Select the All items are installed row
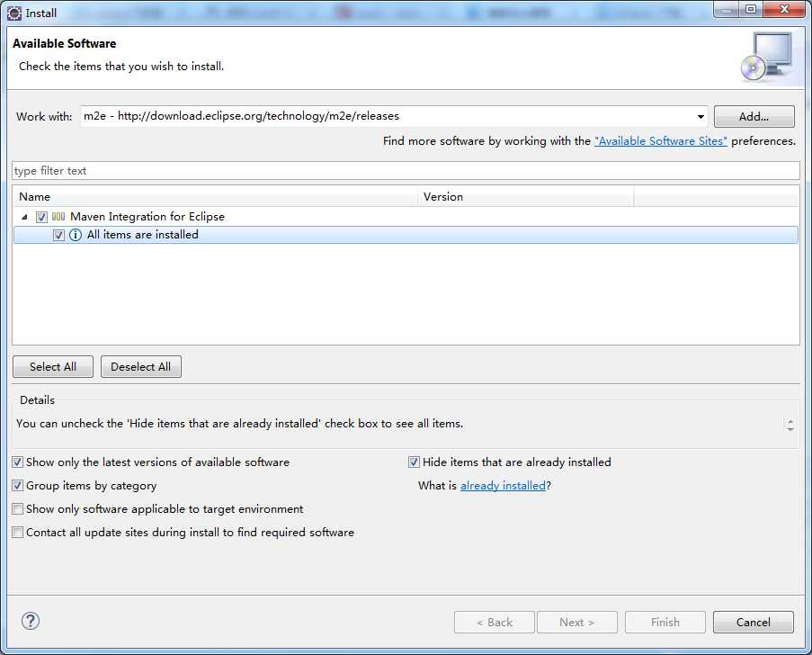Screen dimensions: 812x655 (406, 235)
